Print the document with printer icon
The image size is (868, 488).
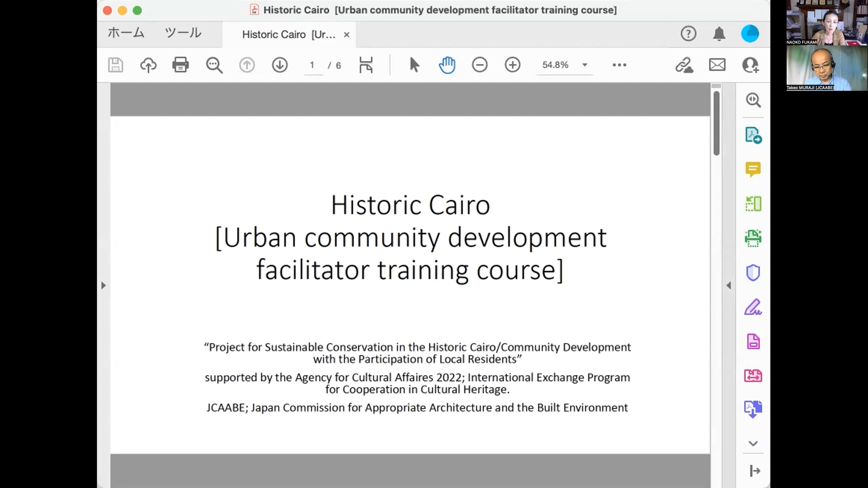point(180,65)
